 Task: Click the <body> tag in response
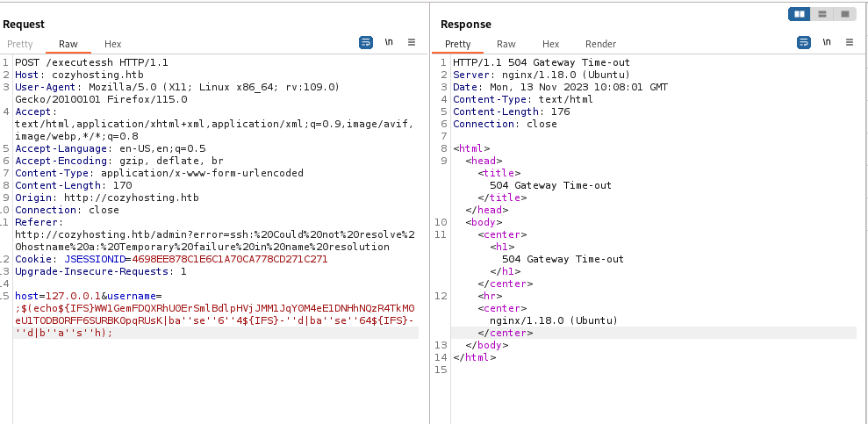pyautogui.click(x=484, y=222)
